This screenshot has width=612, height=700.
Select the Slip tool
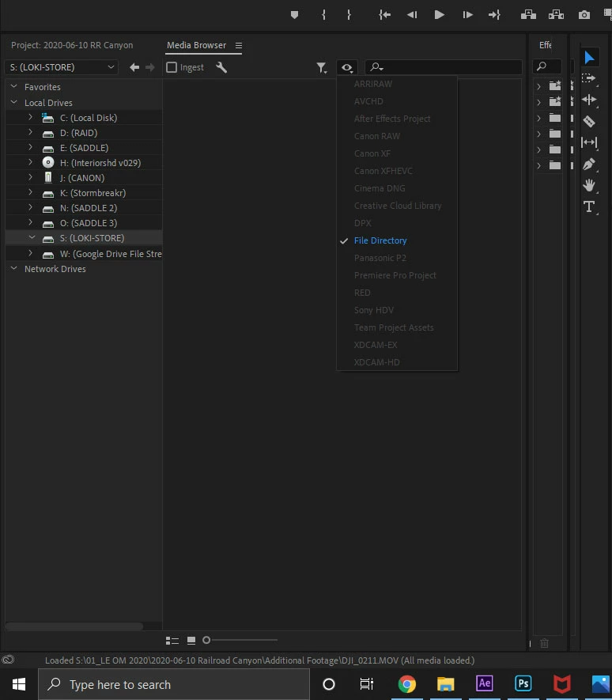[589, 142]
